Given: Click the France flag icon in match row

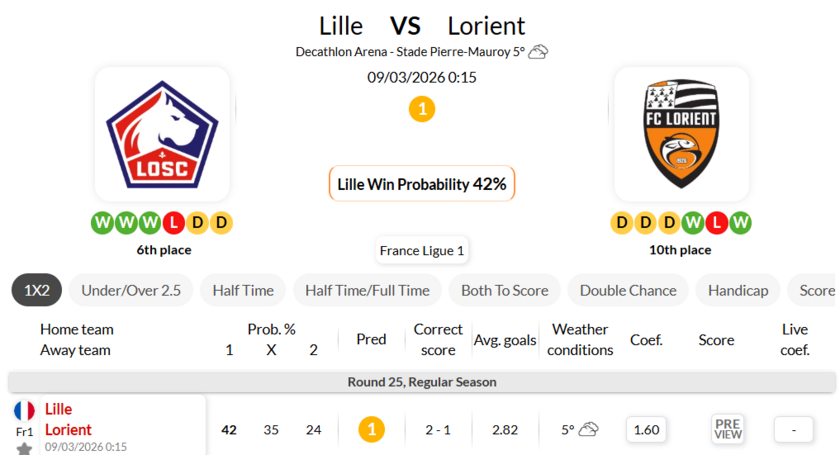Looking at the screenshot, I should tap(24, 410).
